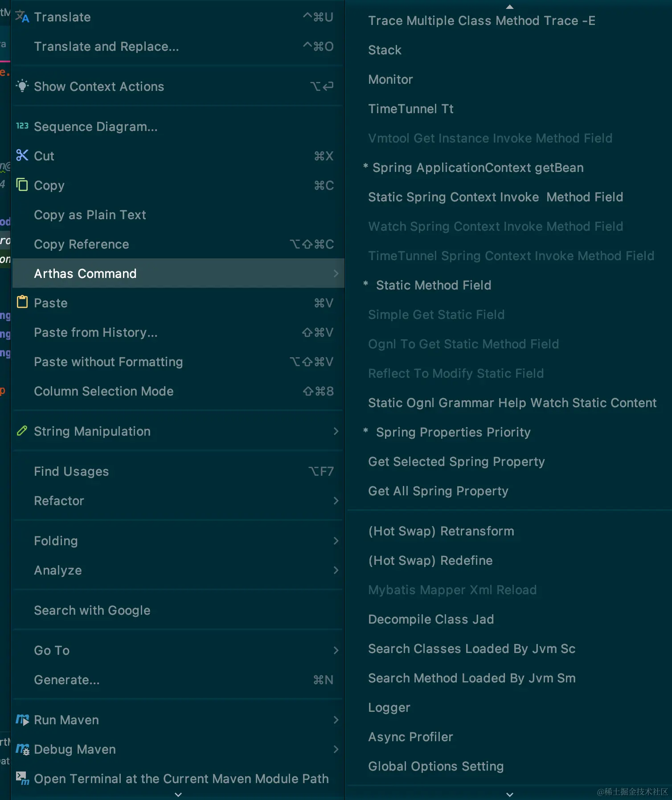
Task: Click the Open Terminal at Maven Module icon
Action: [22, 778]
